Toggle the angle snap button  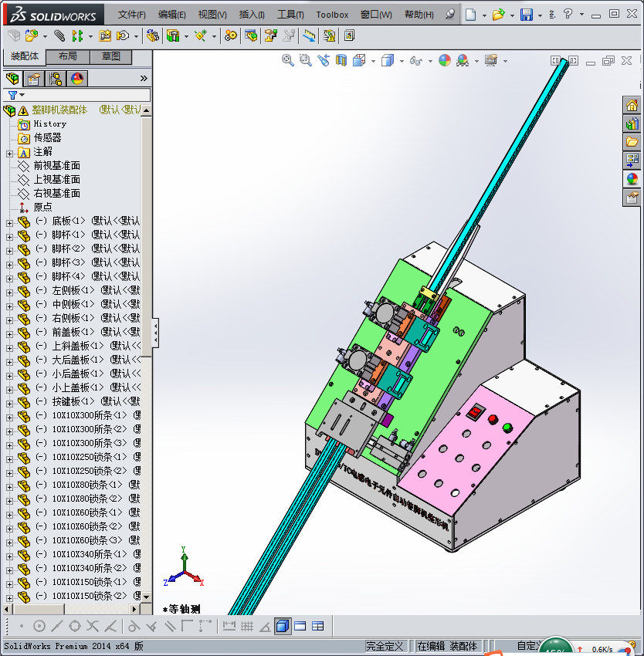pyautogui.click(x=265, y=627)
